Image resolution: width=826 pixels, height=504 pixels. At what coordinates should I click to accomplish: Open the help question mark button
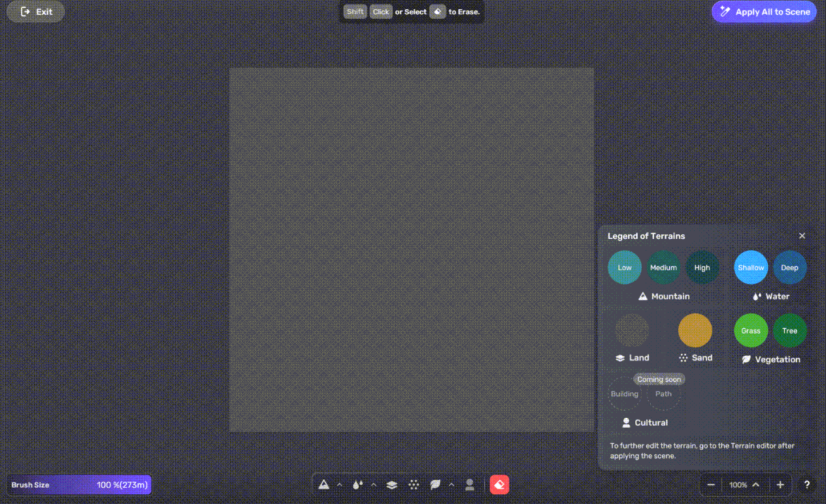[x=807, y=484]
